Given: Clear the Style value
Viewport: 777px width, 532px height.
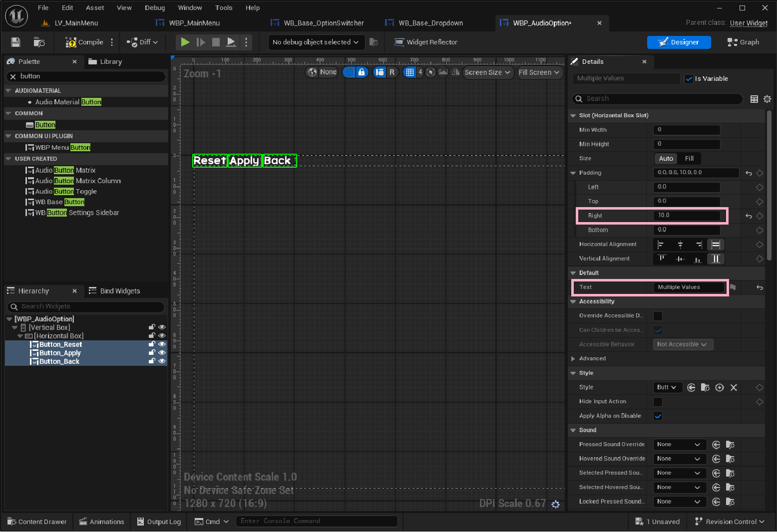Looking at the screenshot, I should (734, 388).
